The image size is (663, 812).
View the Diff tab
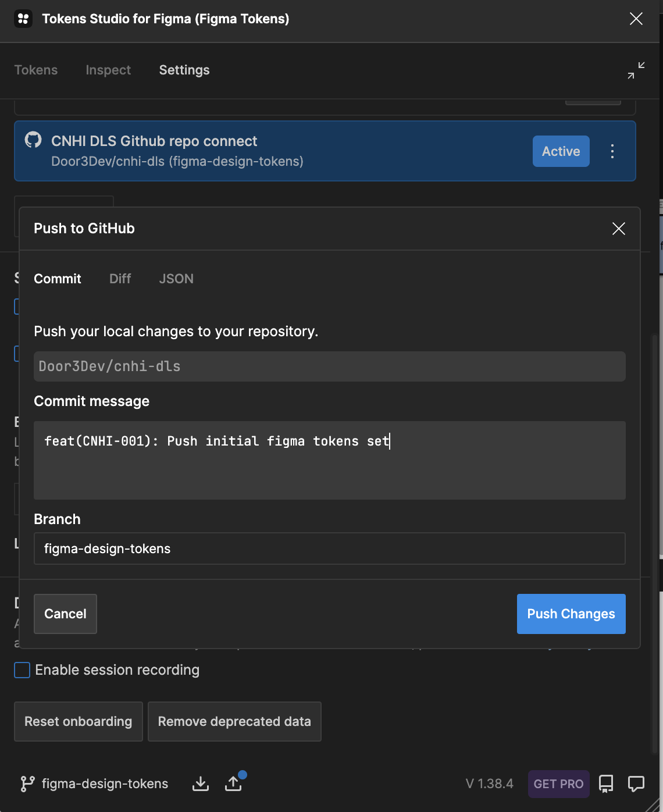coord(120,279)
